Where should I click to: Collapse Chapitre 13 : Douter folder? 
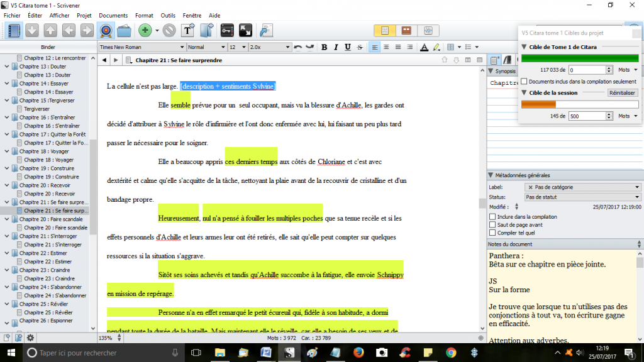(7, 67)
